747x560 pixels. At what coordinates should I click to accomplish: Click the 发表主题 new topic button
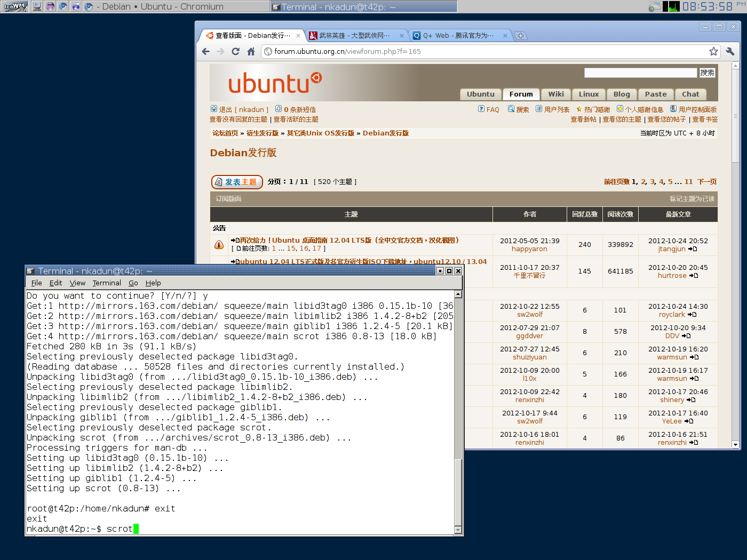click(237, 182)
